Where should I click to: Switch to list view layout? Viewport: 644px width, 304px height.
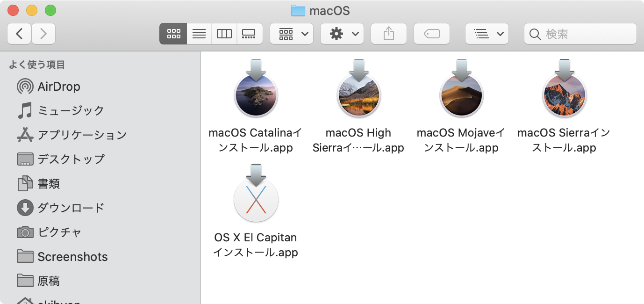click(x=199, y=33)
